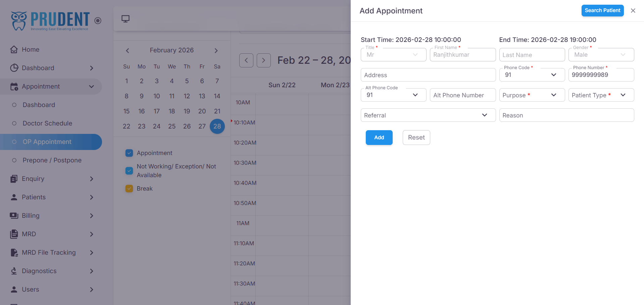Toggle the Appointment checkbox
The image size is (644, 305).
pyautogui.click(x=129, y=153)
